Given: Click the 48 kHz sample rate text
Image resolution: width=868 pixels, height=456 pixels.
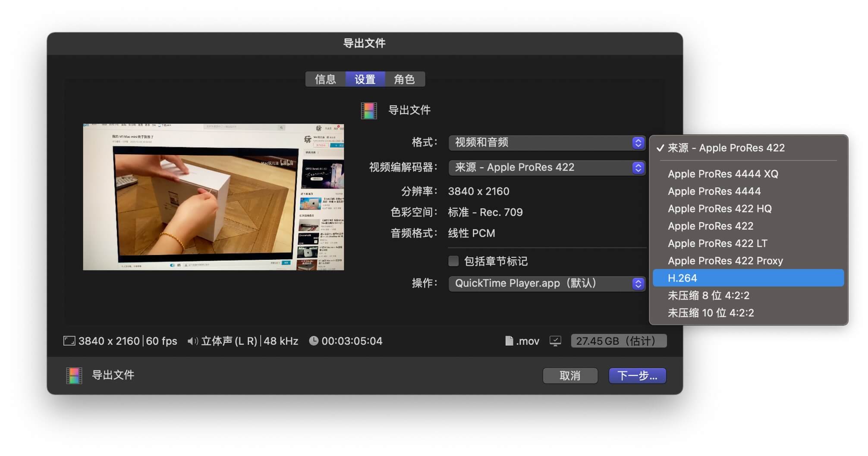Looking at the screenshot, I should pyautogui.click(x=281, y=341).
